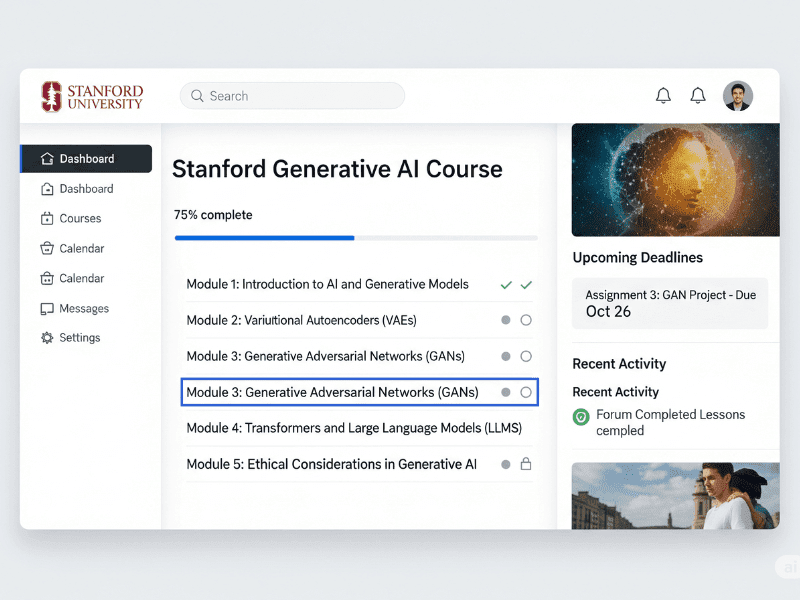Click gray dot in blue-outlined Module 3 row

[x=506, y=392]
